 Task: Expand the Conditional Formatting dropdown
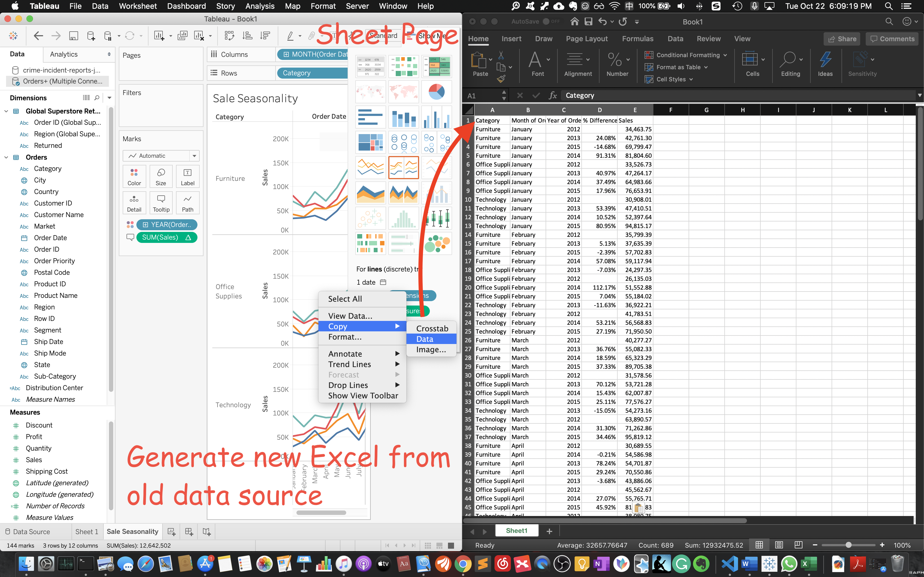click(x=725, y=55)
